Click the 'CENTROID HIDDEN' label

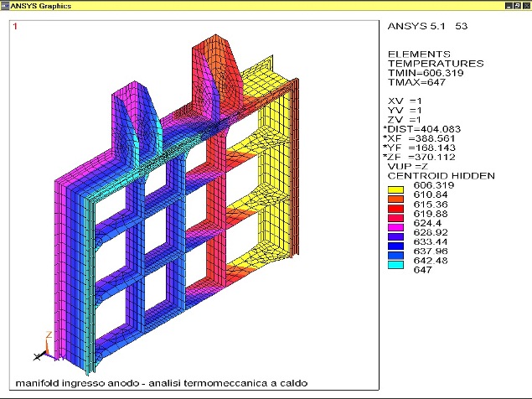coord(441,176)
